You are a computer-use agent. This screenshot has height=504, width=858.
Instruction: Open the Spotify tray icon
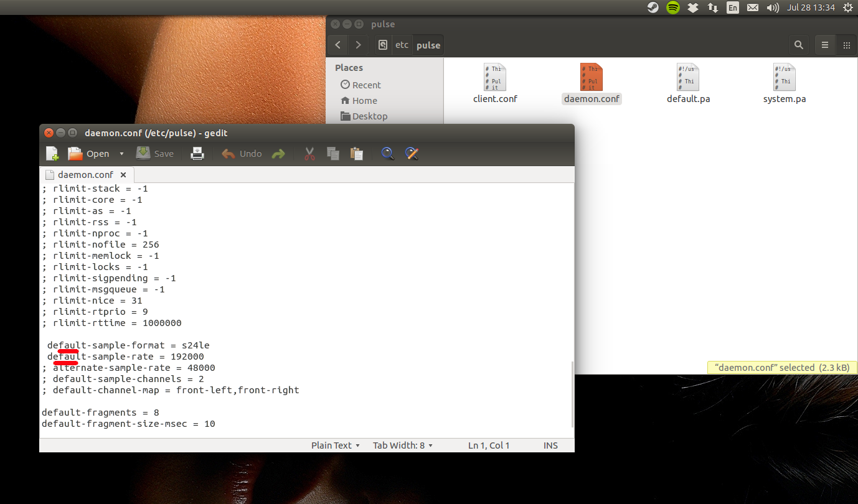click(x=672, y=7)
